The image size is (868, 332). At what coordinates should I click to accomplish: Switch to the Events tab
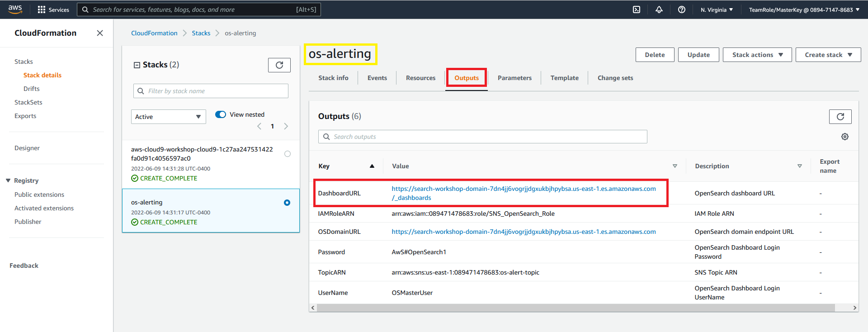[377, 78]
